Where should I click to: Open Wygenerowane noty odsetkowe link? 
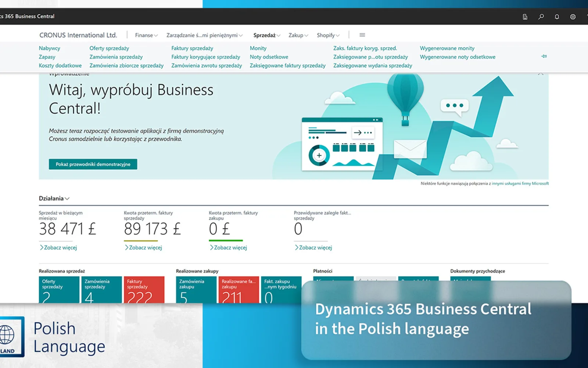point(458,57)
